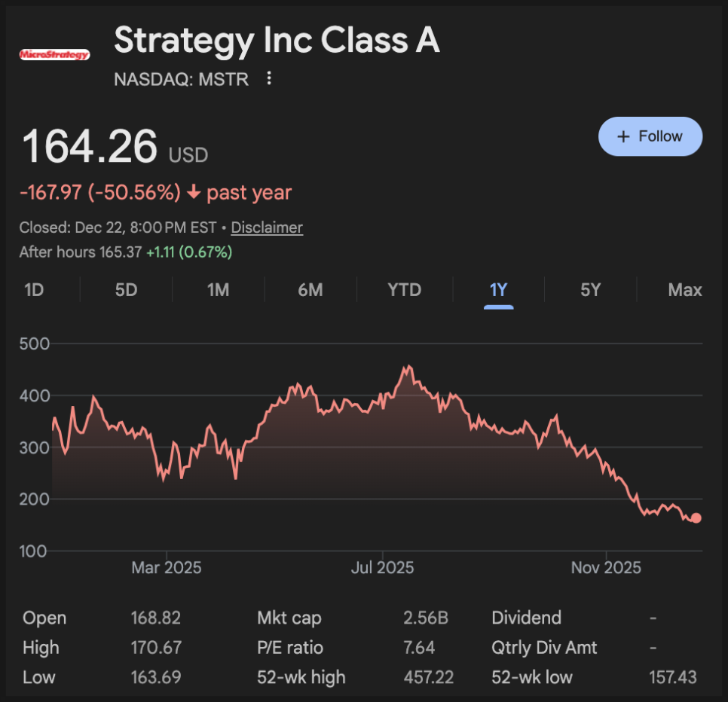
Task: Click the Mar 2025 axis label
Action: [x=167, y=567]
